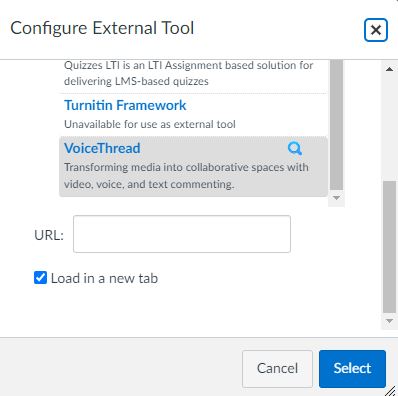Click the Quizzes LTI description text
The width and height of the screenshot is (398, 396).
188,73
